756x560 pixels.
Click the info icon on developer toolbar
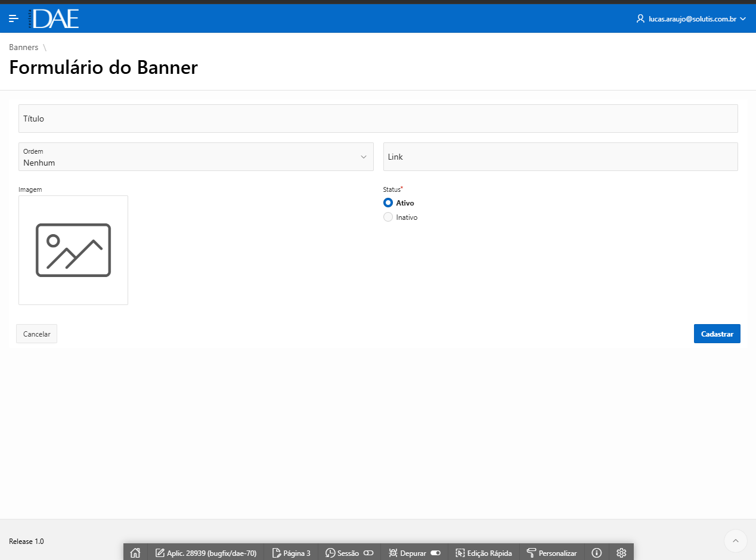596,552
